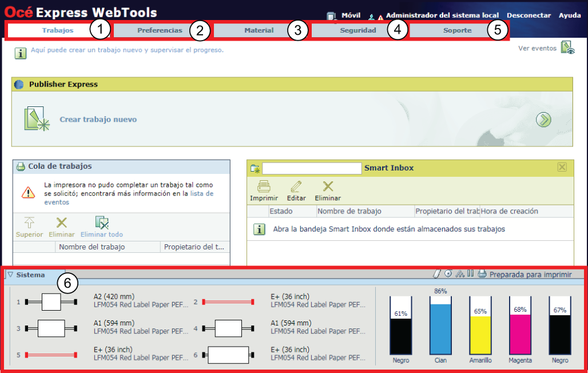Viewport: 588px width, 373px height.
Task: Switch to the Preferencias tab
Action: click(160, 30)
